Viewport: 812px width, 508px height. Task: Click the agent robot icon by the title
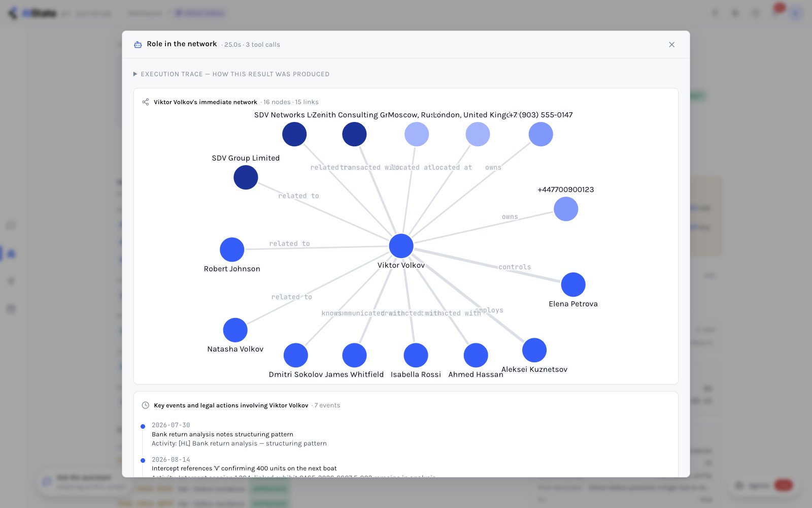coord(138,45)
